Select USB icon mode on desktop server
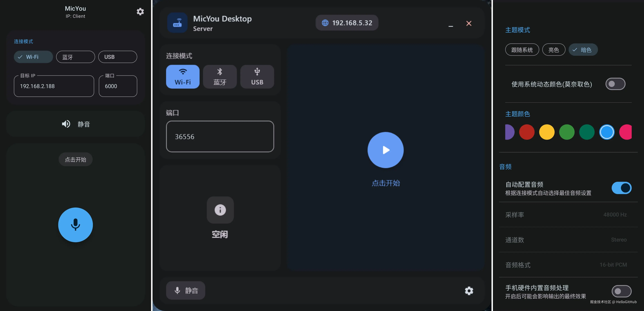644x311 pixels. click(x=257, y=77)
